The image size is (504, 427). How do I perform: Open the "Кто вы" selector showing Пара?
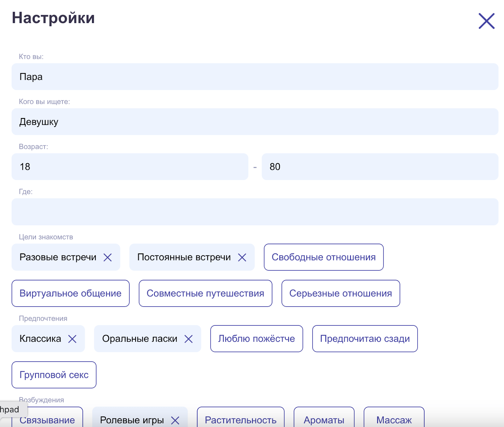coord(252,77)
